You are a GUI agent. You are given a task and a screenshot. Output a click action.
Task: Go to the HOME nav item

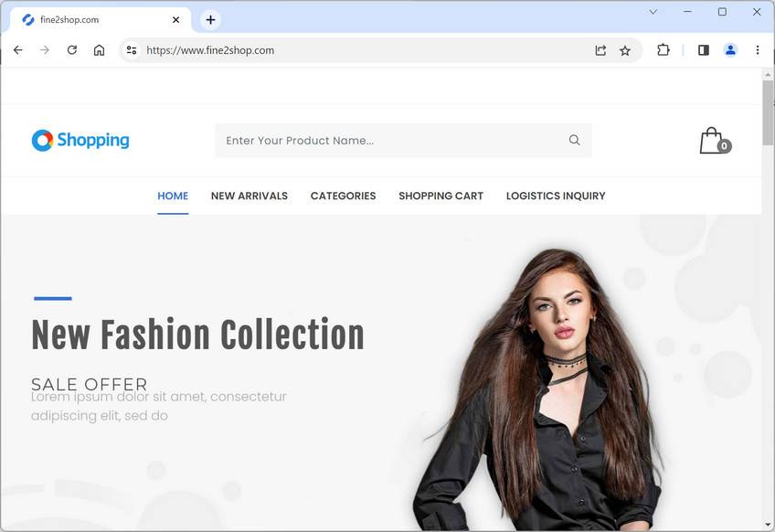(x=173, y=196)
